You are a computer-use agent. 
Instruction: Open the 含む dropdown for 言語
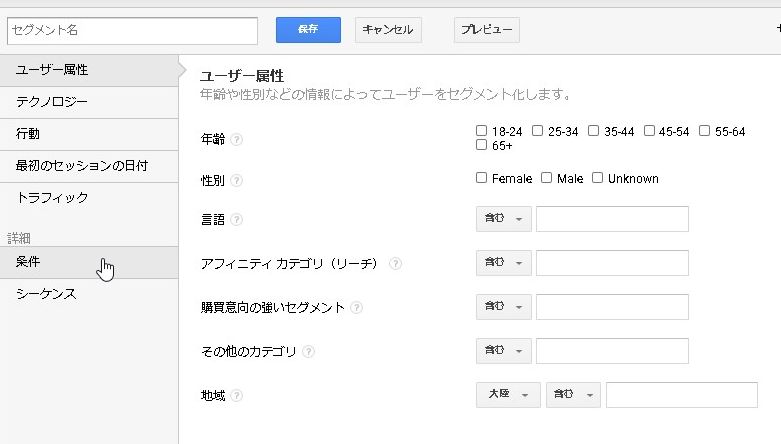pyautogui.click(x=504, y=219)
